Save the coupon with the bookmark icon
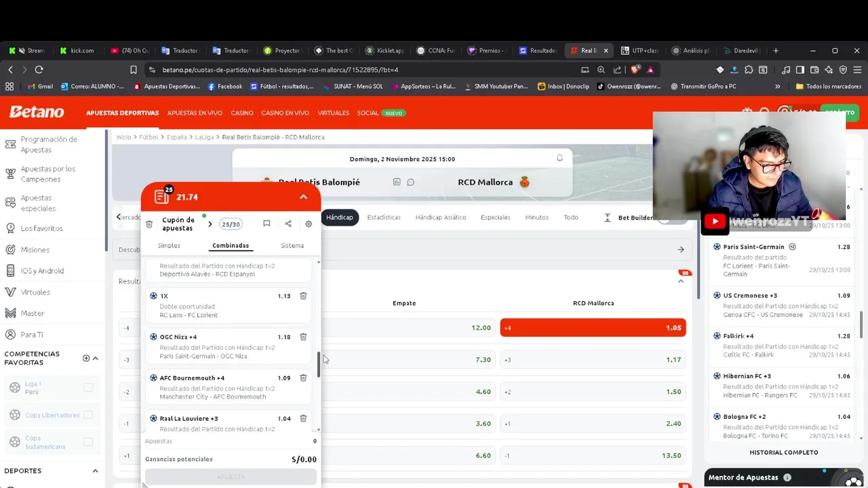The image size is (868, 488). click(x=267, y=224)
